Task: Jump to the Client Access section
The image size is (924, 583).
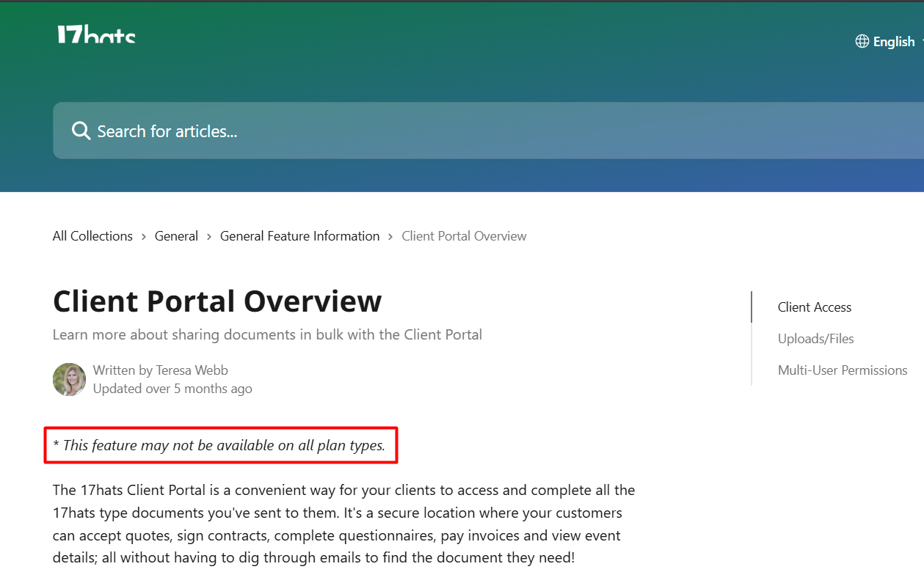Action: coord(814,307)
